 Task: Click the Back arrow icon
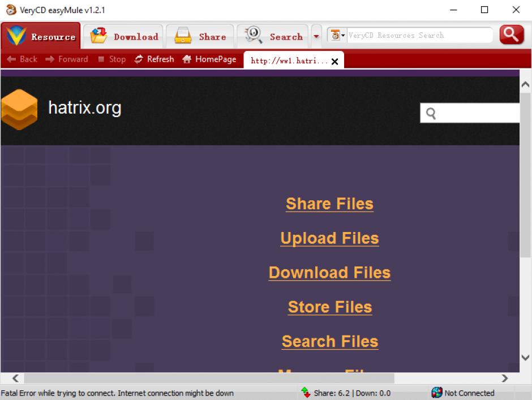click(11, 59)
